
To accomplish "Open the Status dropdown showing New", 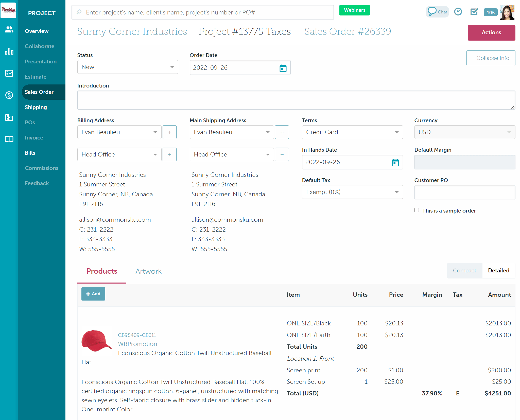I will (128, 67).
